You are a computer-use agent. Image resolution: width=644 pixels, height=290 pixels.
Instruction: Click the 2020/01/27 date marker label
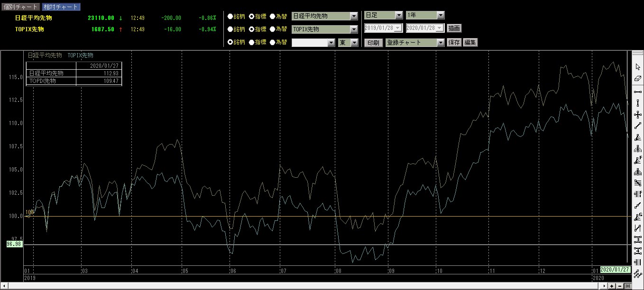click(x=616, y=270)
